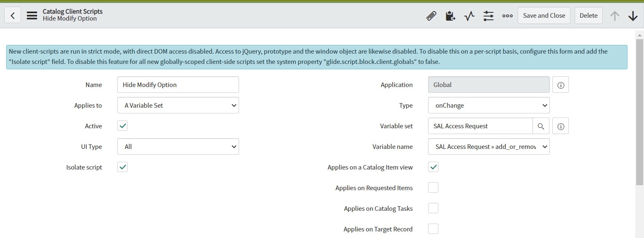Click the down arrow next record icon
The height and width of the screenshot is (238, 644).
[633, 16]
